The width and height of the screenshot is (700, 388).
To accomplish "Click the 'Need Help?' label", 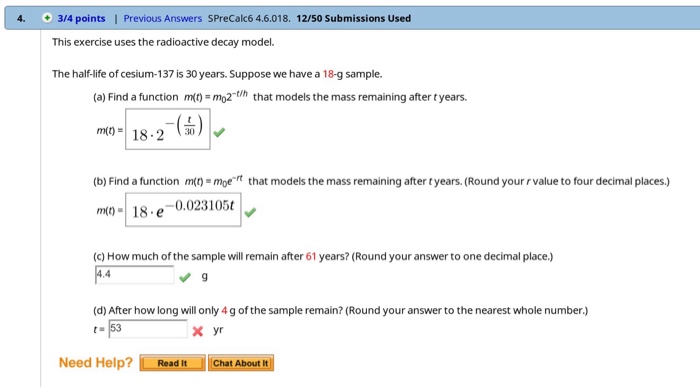I will (96, 362).
